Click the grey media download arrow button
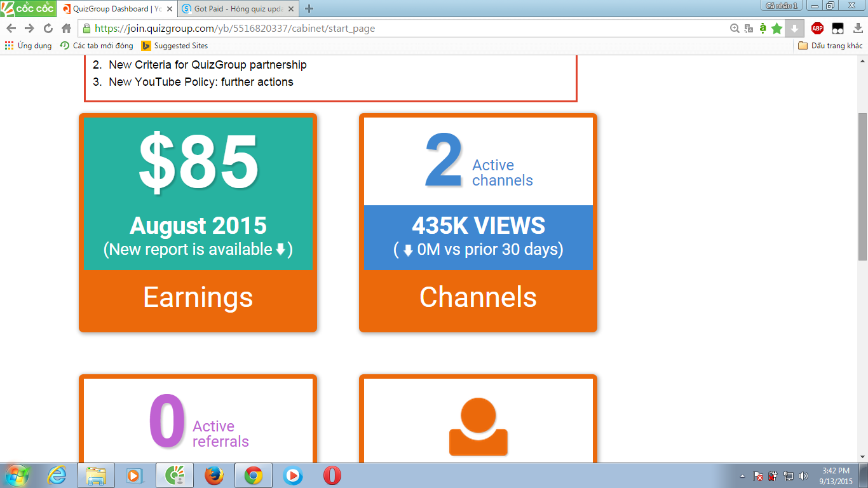The height and width of the screenshot is (488, 868). 794,29
